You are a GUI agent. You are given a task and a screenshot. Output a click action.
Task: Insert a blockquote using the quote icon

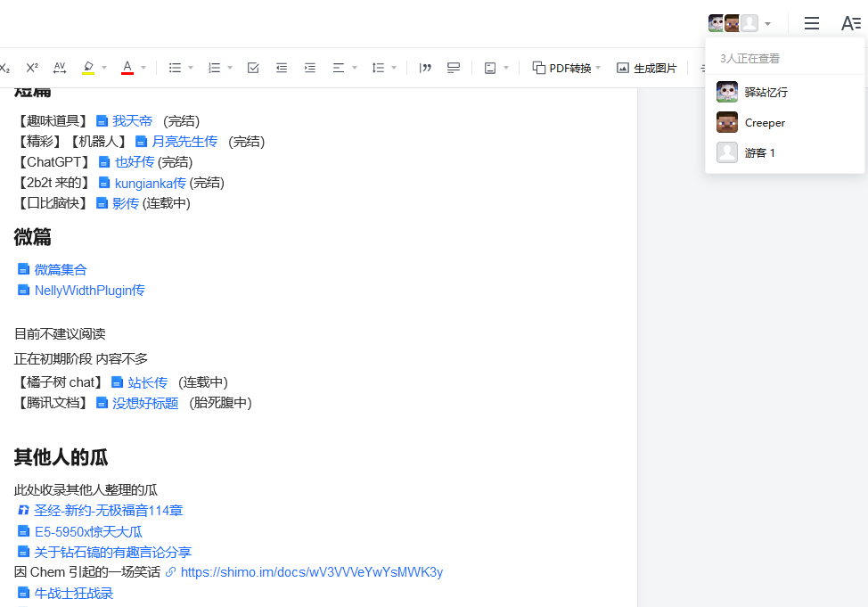point(425,68)
